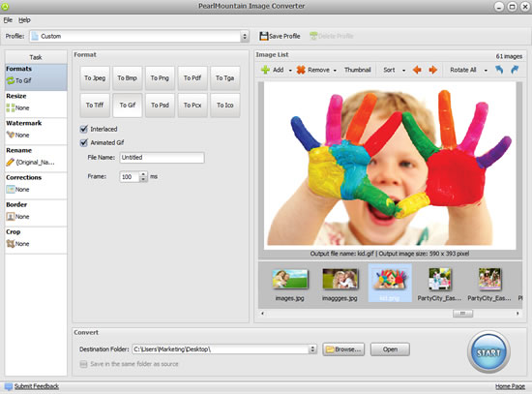Click the Crop task icon
Viewport: 532px width, 394px height.
(x=11, y=244)
